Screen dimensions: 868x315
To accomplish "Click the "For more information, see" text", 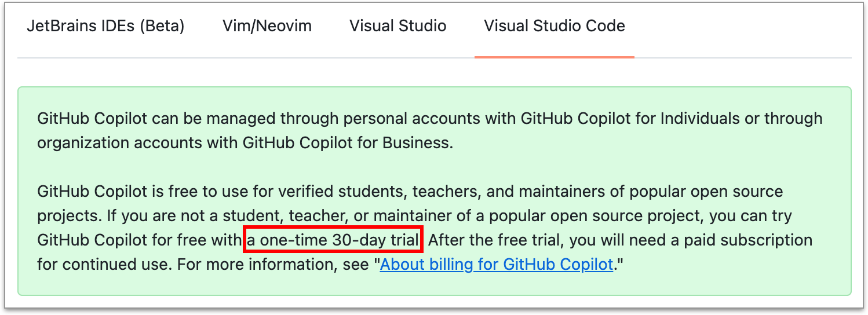I will coord(276,265).
